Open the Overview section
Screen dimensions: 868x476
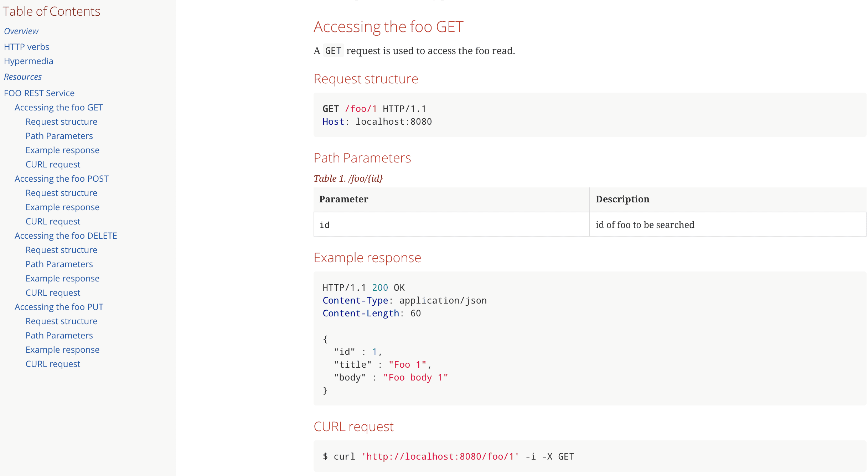(21, 31)
